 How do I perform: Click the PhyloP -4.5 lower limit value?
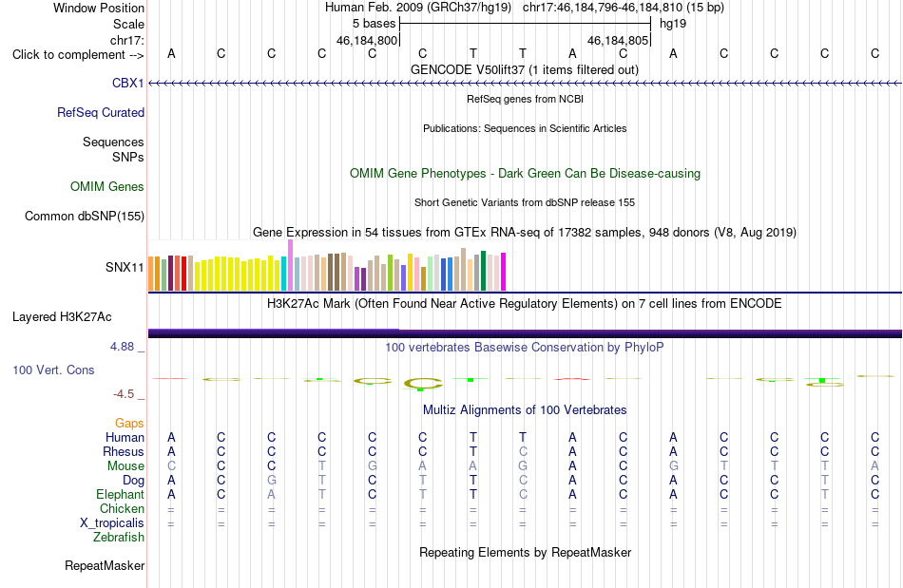point(124,394)
